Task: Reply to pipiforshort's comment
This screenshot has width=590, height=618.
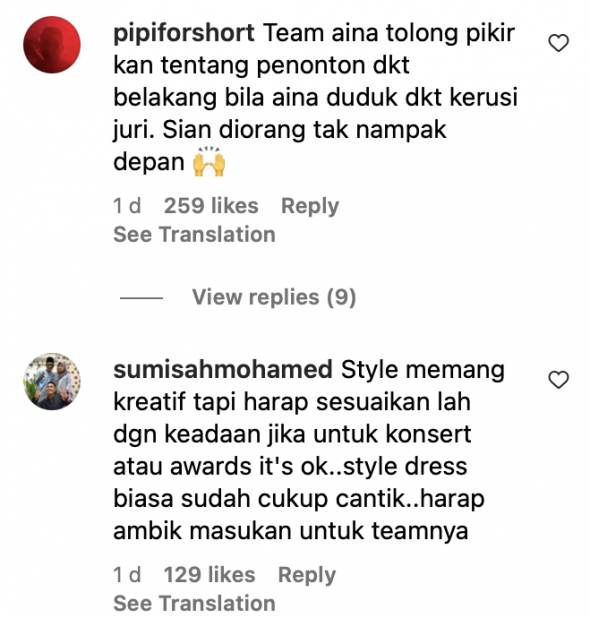Action: click(x=310, y=206)
